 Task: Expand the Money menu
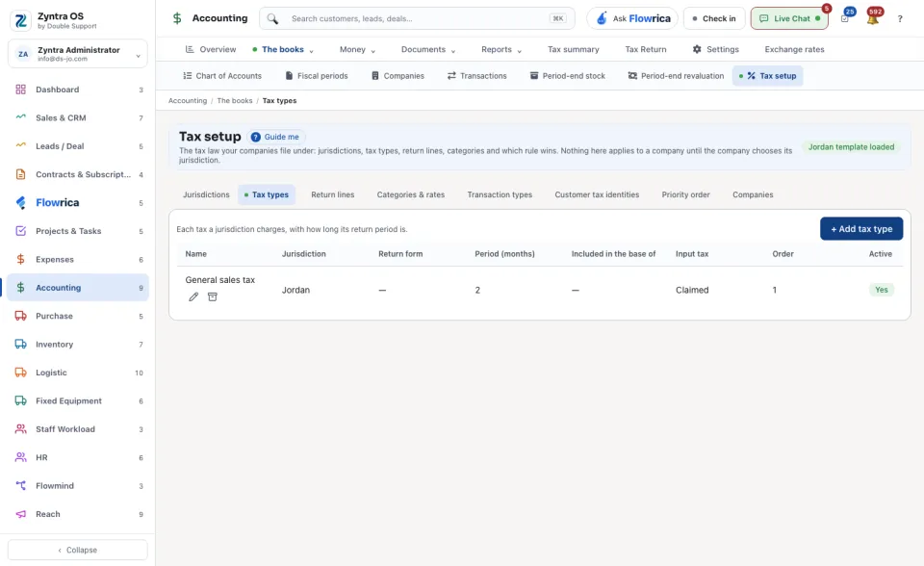[x=357, y=49]
